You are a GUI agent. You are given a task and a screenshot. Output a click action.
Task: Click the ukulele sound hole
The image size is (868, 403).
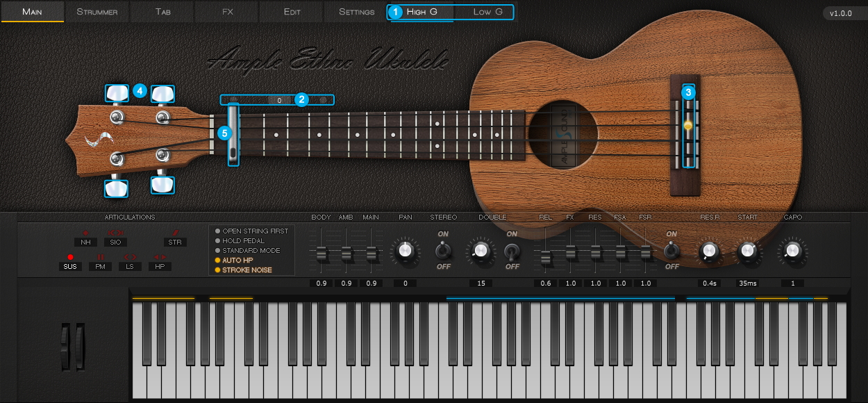point(563,135)
